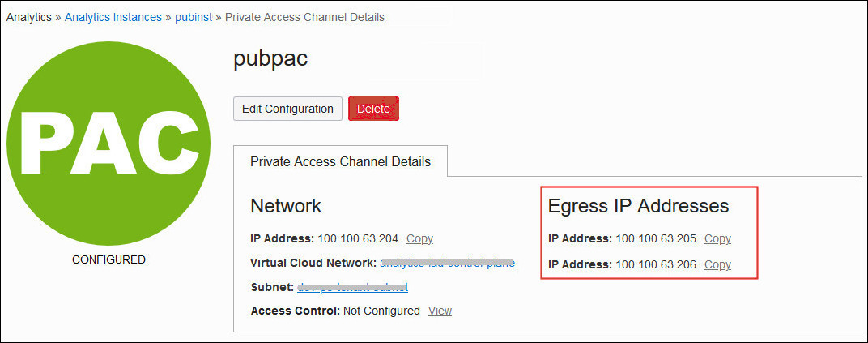Click the pubpac title heading
This screenshot has width=868, height=343.
point(270,59)
